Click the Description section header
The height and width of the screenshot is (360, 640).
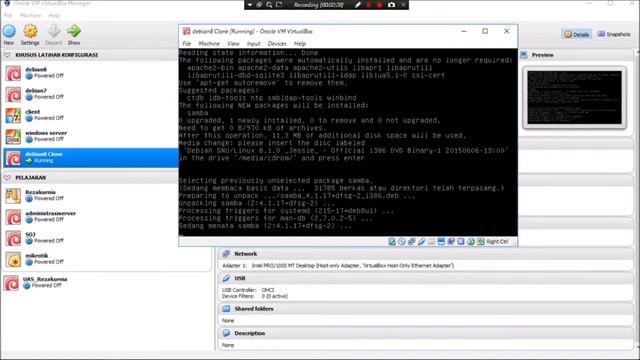(x=425, y=333)
